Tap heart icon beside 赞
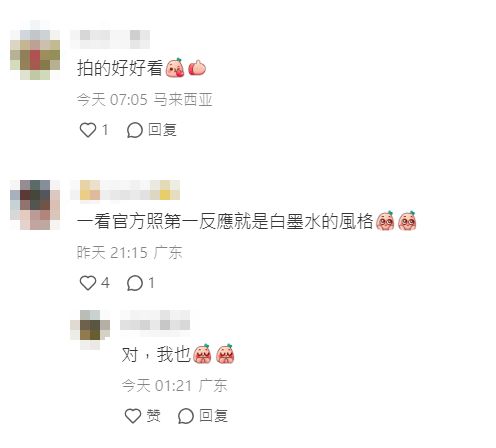496x448 pixels. [133, 416]
